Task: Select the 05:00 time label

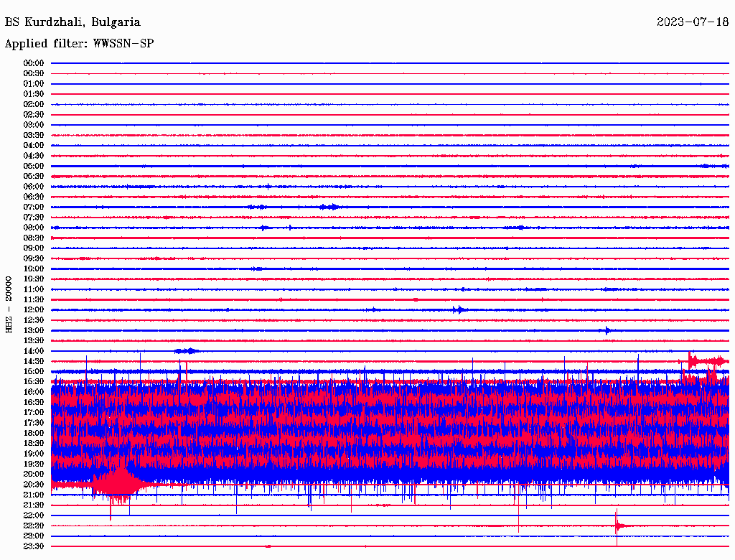Action: point(34,166)
